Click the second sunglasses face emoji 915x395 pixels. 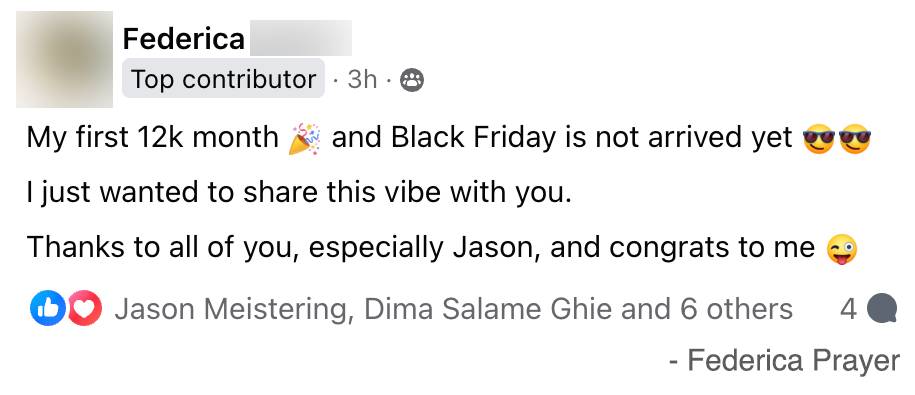855,139
